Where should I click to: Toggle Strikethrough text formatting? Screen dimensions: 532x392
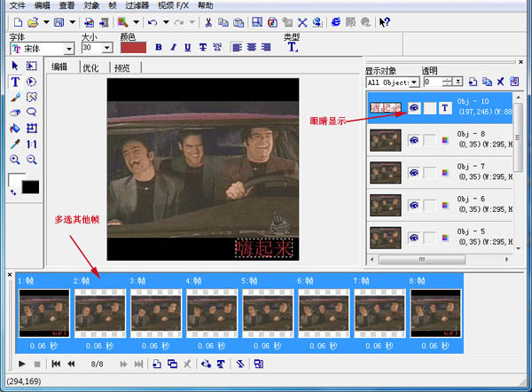pyautogui.click(x=202, y=47)
